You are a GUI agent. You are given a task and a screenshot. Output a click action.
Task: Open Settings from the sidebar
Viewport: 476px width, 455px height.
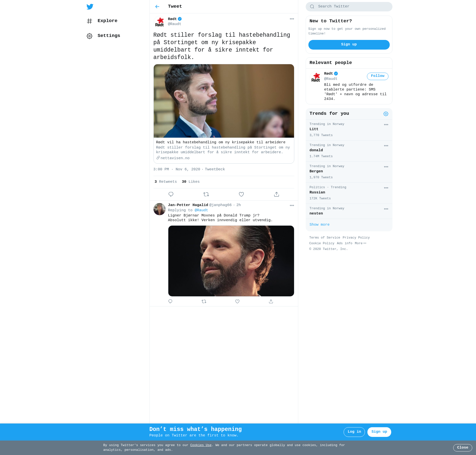pos(103,36)
